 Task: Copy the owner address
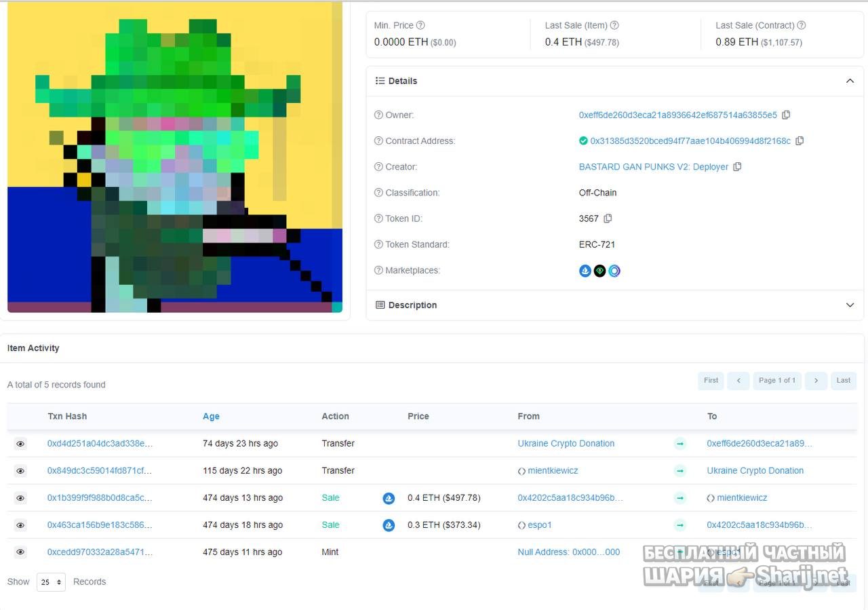(786, 115)
